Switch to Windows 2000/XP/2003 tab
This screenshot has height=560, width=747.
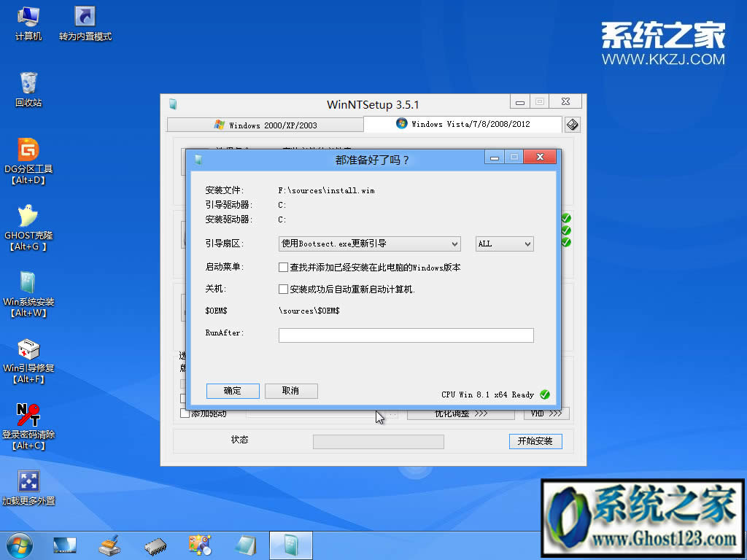coord(265,124)
